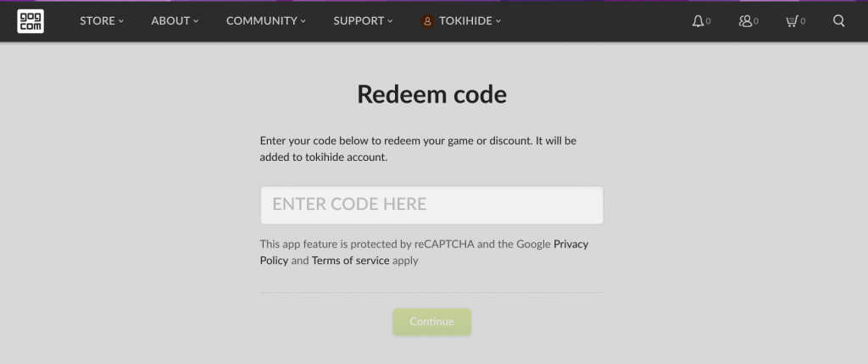Viewport: 868px width, 364px height.
Task: Expand the chevron beside STORE
Action: pos(121,21)
